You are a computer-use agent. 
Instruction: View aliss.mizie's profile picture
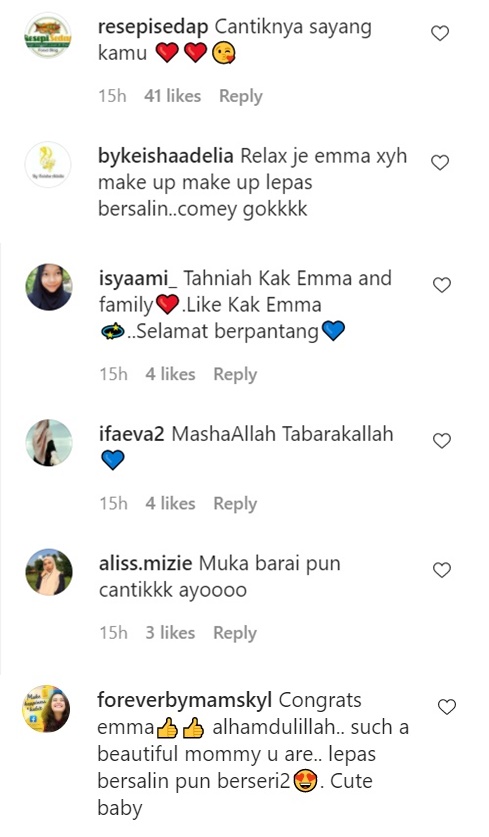[x=49, y=572]
